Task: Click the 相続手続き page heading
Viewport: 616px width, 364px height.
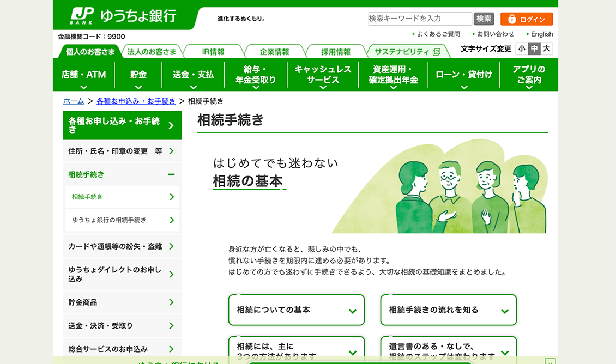Action: click(230, 120)
